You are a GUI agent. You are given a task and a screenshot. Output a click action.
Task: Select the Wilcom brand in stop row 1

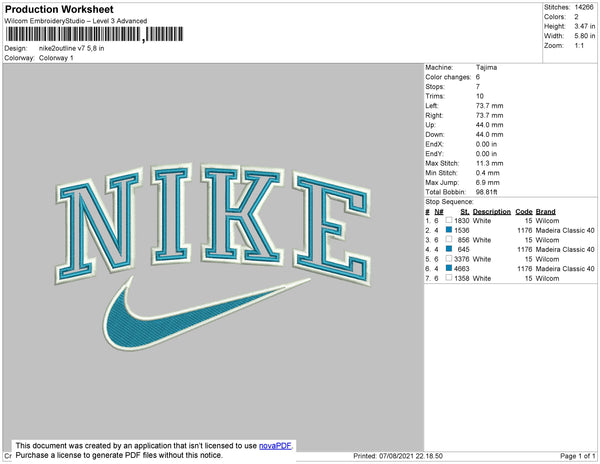pos(547,221)
